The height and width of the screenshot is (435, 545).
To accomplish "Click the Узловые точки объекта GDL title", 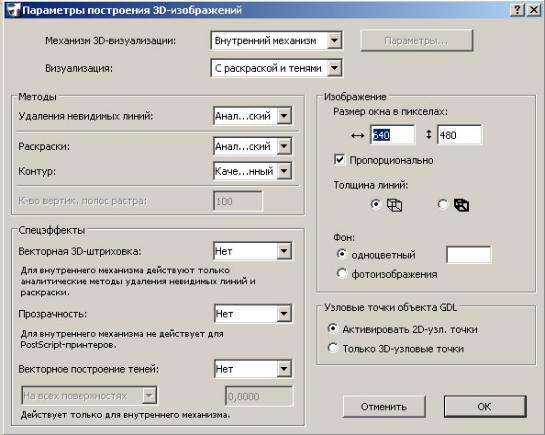I will pos(391,307).
